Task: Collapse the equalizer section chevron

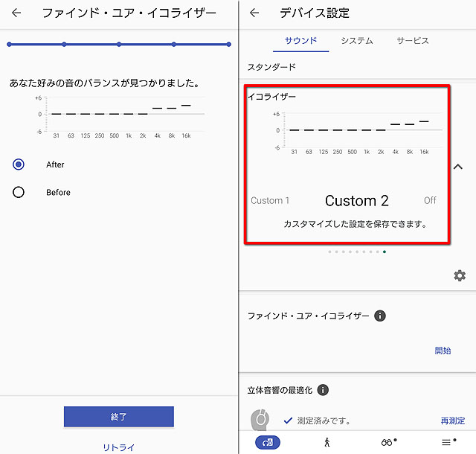Action: (x=458, y=167)
